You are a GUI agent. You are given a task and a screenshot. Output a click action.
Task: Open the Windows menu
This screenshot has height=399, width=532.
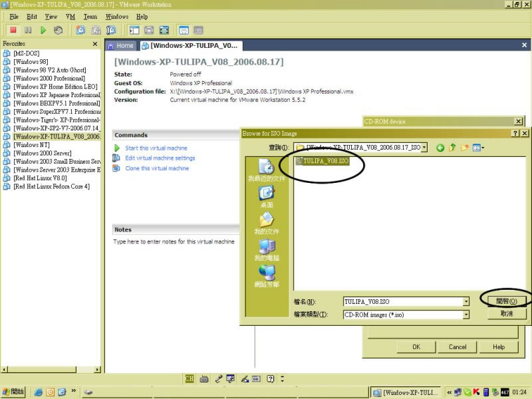(x=117, y=17)
